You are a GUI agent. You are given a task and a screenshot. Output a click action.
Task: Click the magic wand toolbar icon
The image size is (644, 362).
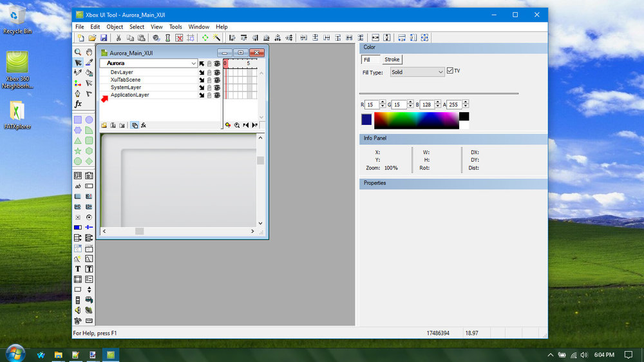point(216,38)
